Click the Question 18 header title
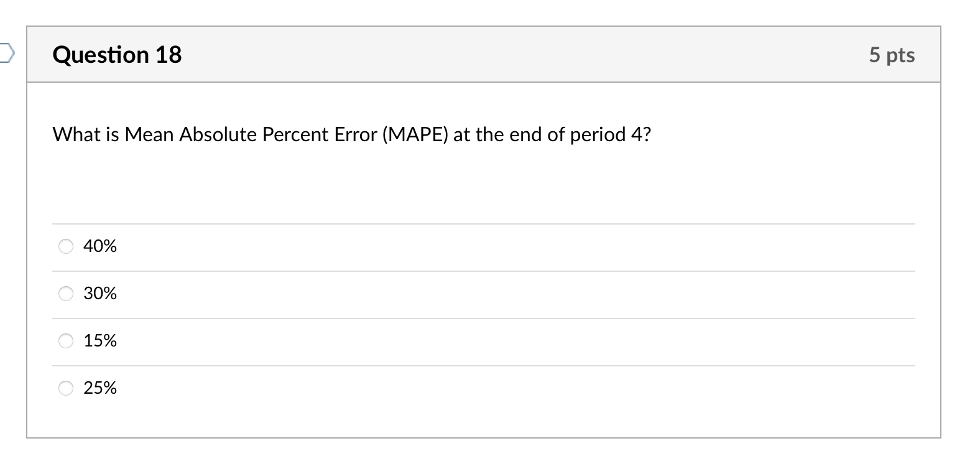The image size is (980, 474). 117,55
